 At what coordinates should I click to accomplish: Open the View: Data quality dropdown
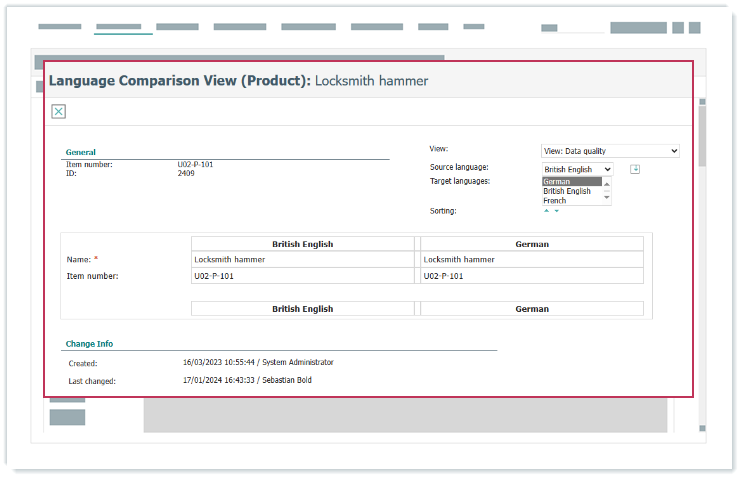(x=610, y=151)
